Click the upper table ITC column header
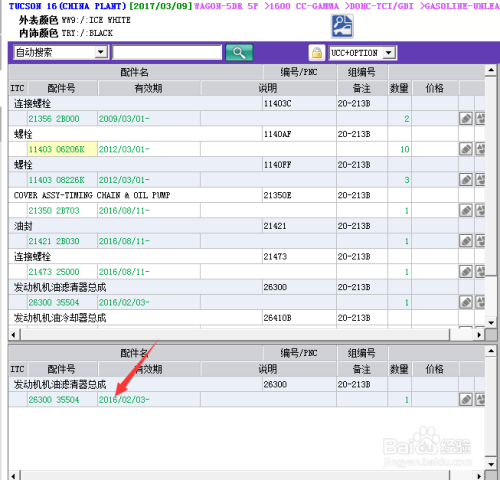Image resolution: width=500 pixels, height=480 pixels. 18,88
